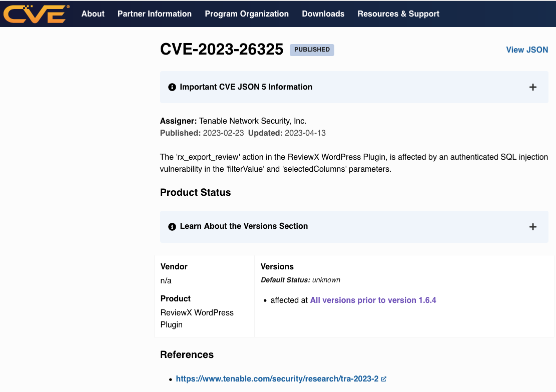
Task: Click the vendor value n/a
Action: [x=166, y=281]
